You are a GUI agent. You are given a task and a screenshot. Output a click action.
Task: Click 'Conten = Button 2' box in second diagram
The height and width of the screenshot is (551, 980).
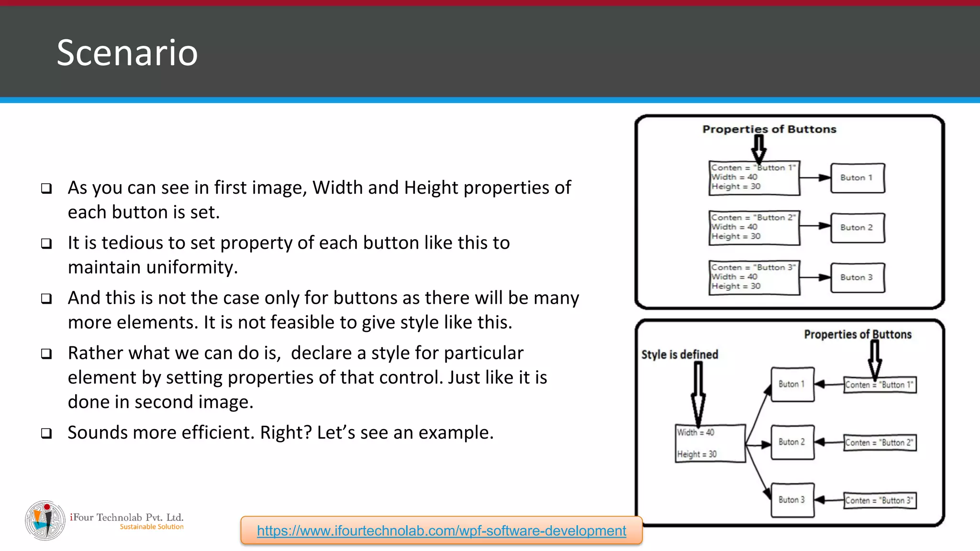[880, 443]
